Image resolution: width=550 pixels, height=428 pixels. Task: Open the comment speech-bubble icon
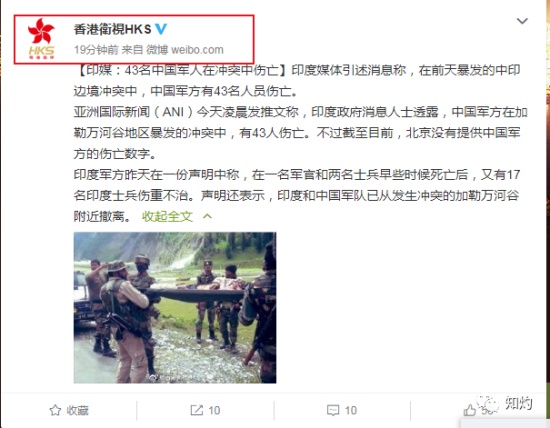point(333,410)
